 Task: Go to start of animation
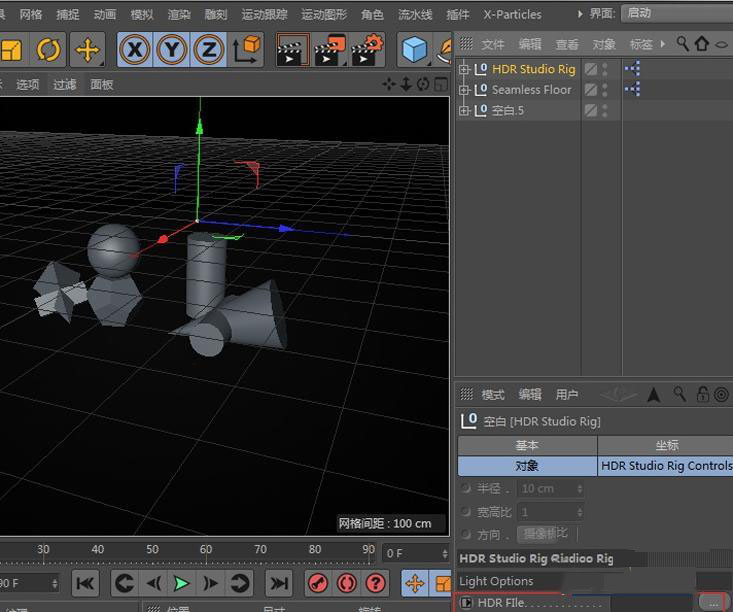click(85, 583)
